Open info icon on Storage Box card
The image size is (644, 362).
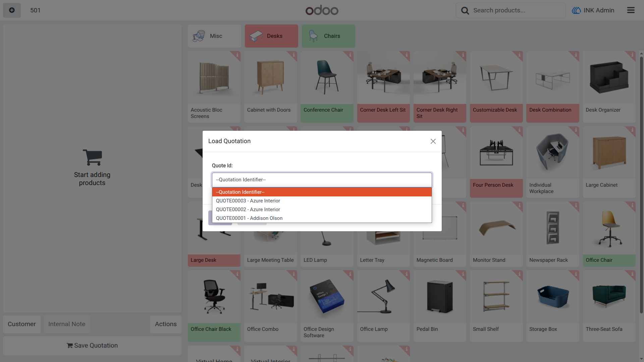[576, 274]
